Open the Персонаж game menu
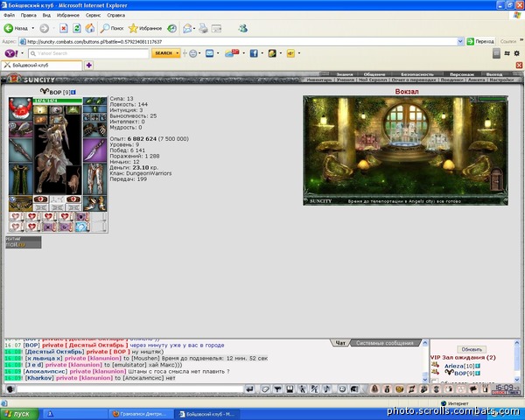The image size is (525, 420). pos(462,74)
